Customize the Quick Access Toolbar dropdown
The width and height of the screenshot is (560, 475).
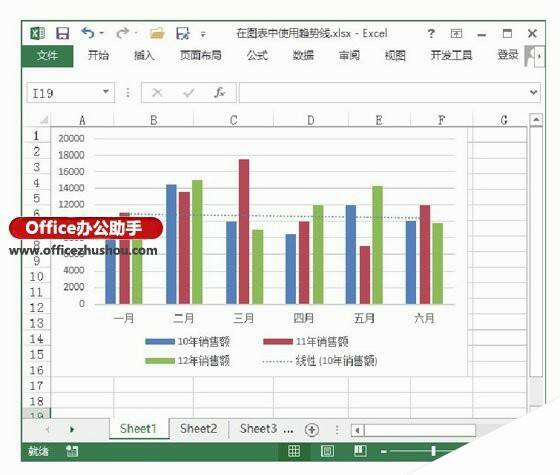coord(203,34)
